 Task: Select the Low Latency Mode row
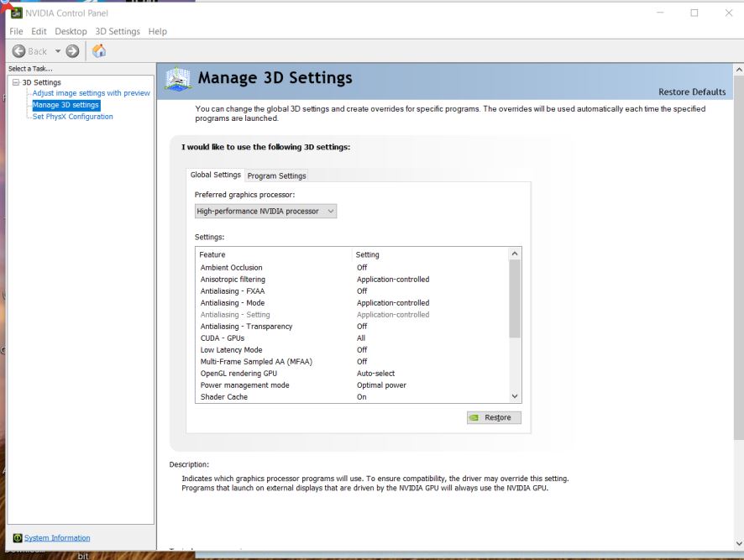point(352,350)
